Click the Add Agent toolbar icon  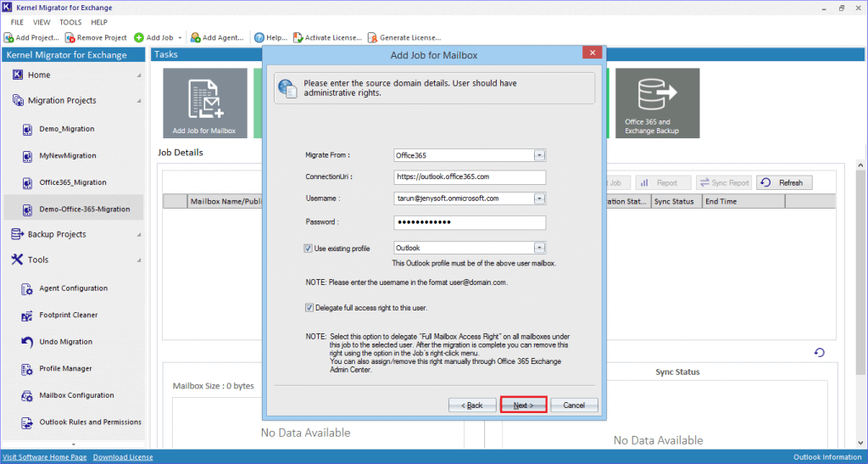196,37
